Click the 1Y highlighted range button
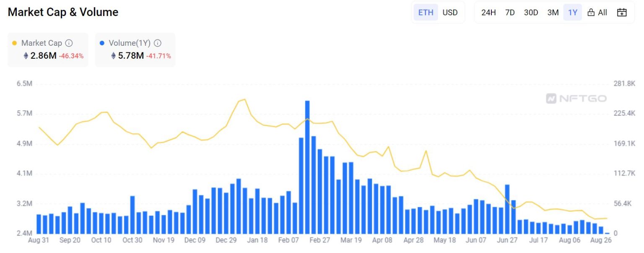 [x=572, y=12]
